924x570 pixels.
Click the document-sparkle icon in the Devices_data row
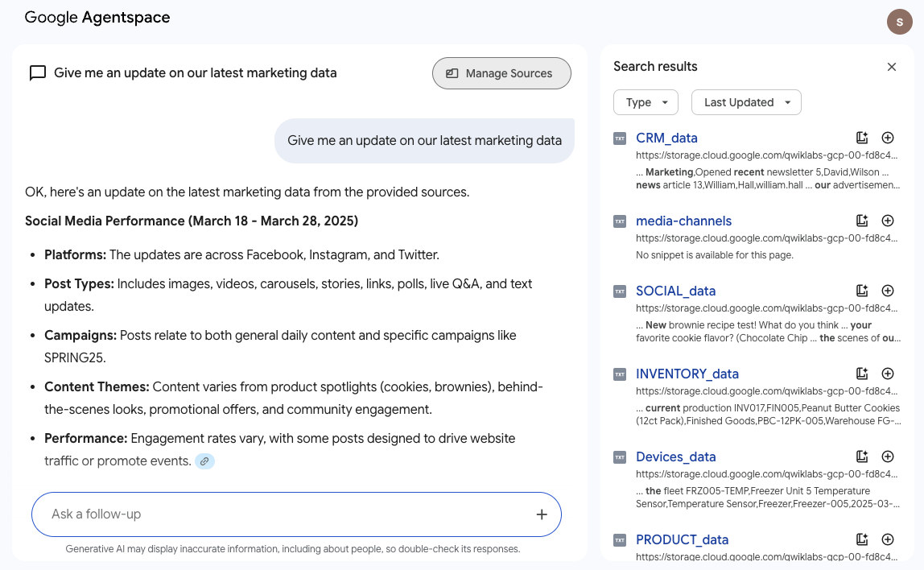click(862, 456)
